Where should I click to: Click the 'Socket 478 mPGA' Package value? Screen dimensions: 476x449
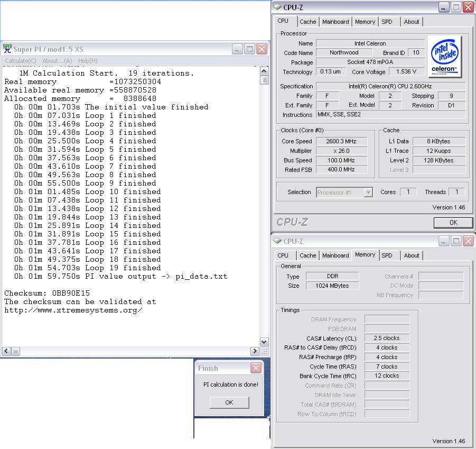[x=370, y=62]
